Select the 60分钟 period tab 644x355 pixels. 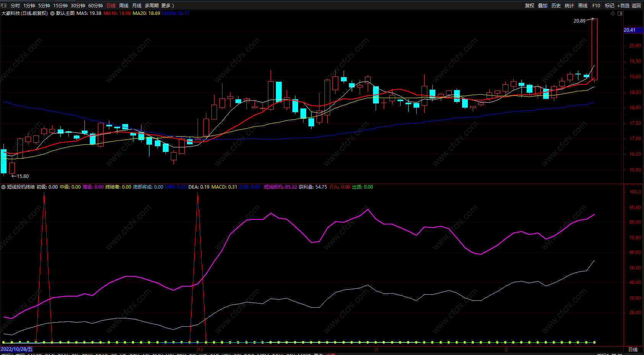(96, 5)
